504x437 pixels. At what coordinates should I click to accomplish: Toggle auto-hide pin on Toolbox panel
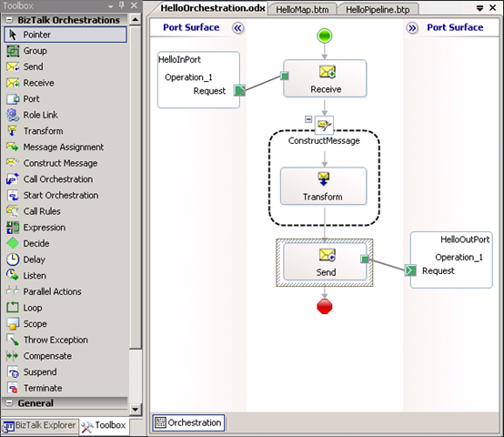(x=122, y=5)
